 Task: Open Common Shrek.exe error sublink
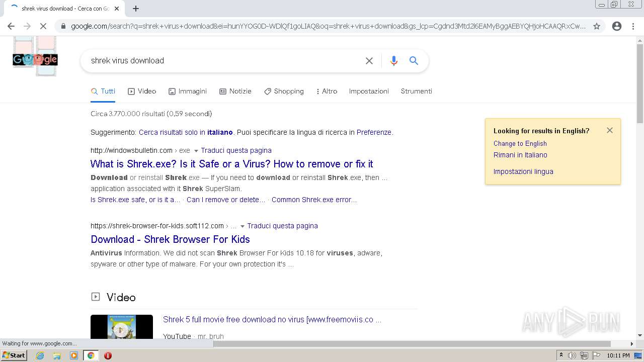coord(314,200)
